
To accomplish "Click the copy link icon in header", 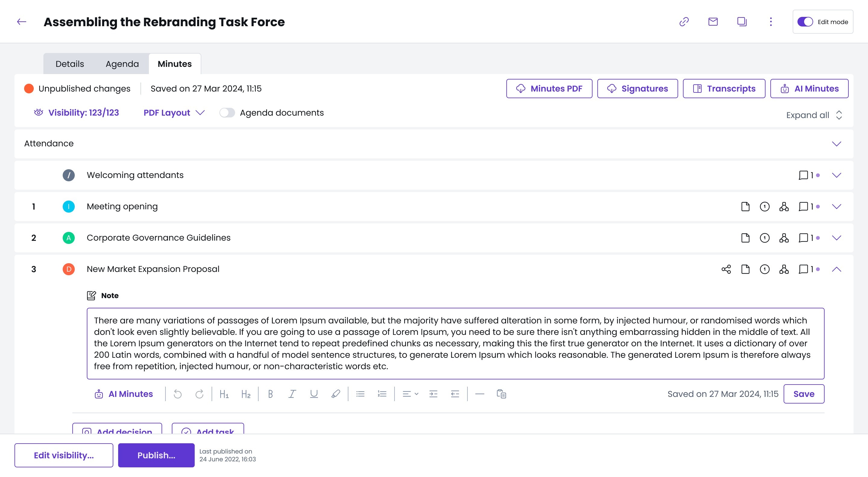I will (684, 22).
